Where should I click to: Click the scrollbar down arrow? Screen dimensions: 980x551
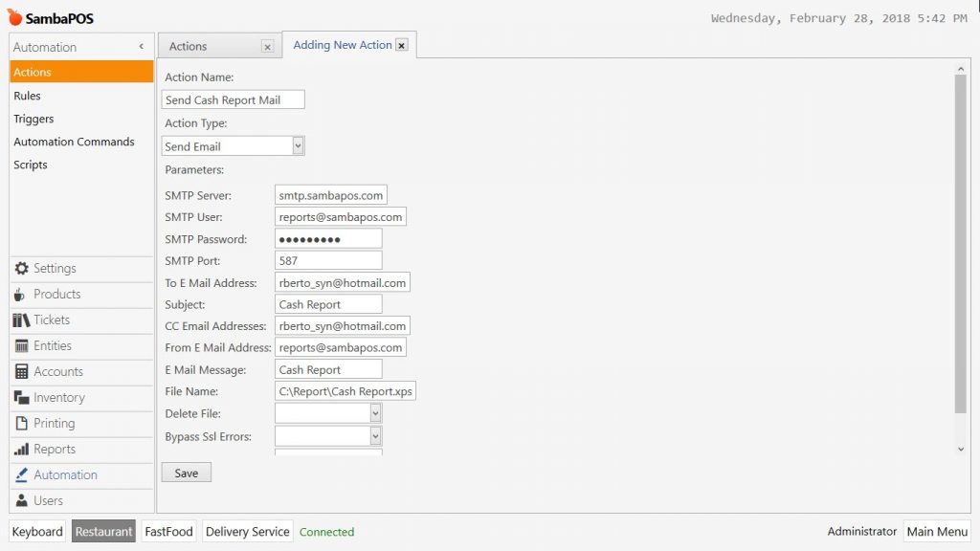(961, 450)
